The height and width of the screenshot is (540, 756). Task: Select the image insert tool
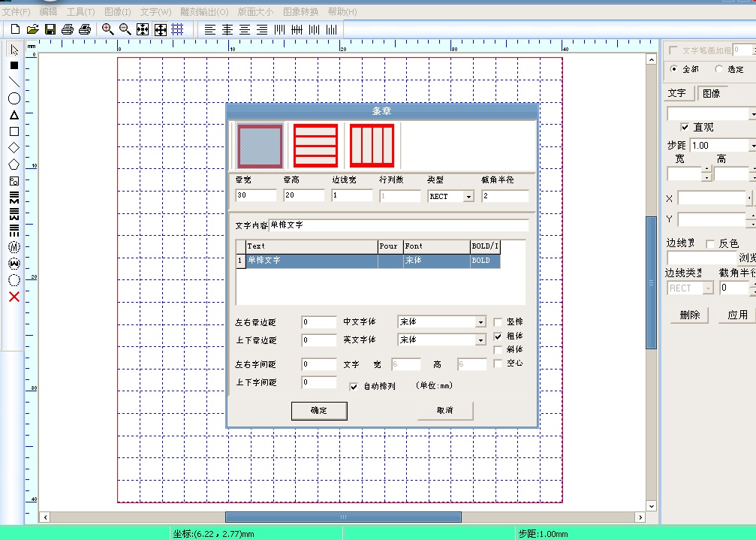pos(14,181)
